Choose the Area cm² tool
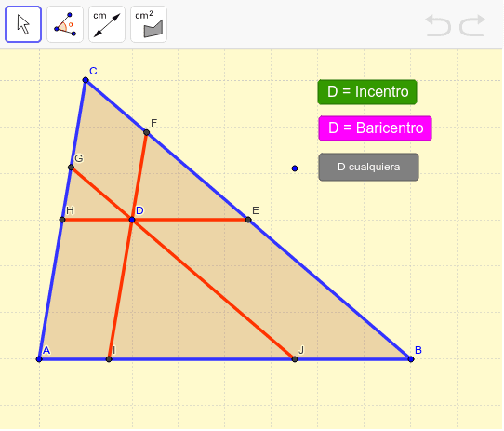Image resolution: width=504 pixels, height=431 pixels. coord(149,24)
